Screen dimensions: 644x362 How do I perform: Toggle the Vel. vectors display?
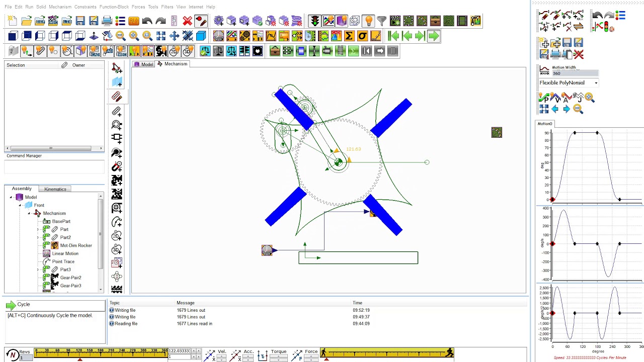(209, 355)
